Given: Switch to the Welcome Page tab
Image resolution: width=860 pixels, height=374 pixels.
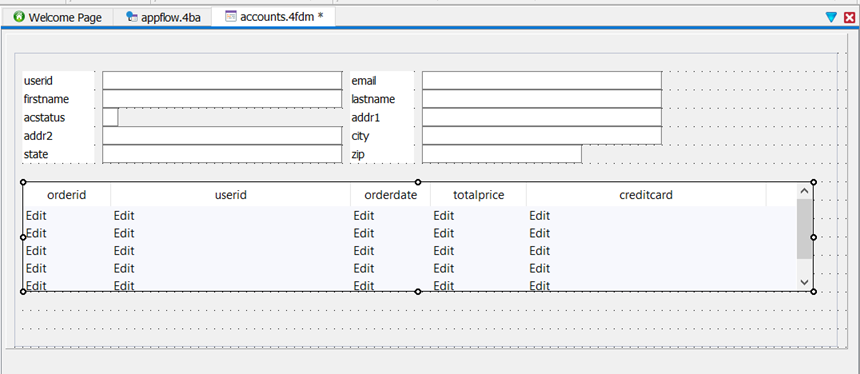Looking at the screenshot, I should [x=57, y=17].
